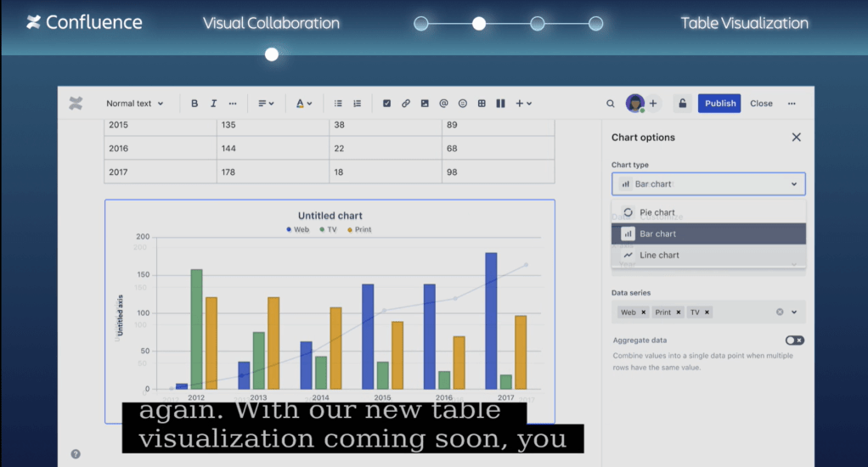Open the emoji picker
The width and height of the screenshot is (868, 467).
(x=463, y=104)
